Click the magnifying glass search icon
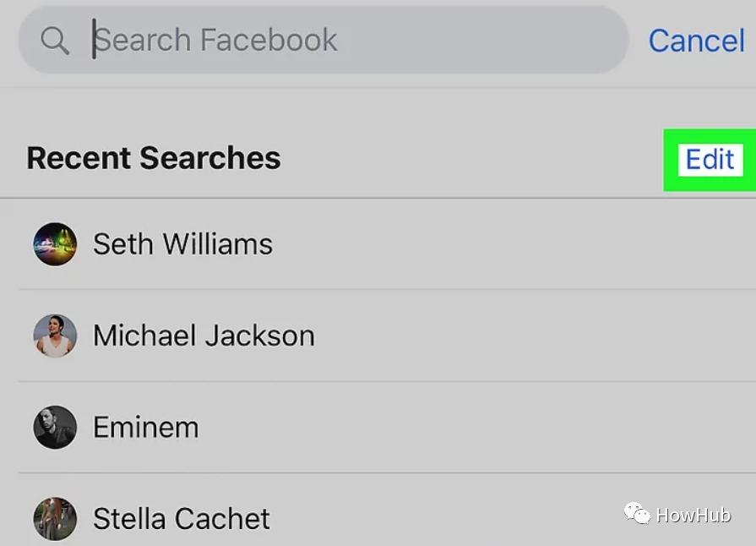The image size is (756, 546). coord(55,40)
